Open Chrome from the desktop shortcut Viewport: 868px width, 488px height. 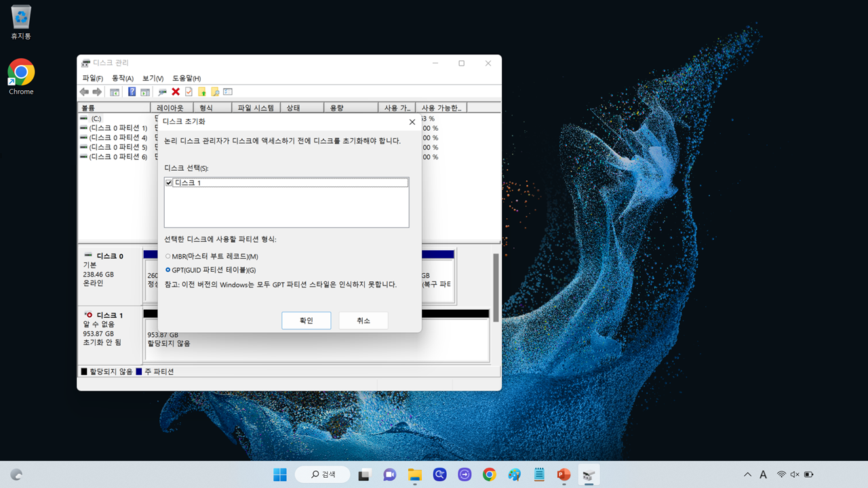20,71
